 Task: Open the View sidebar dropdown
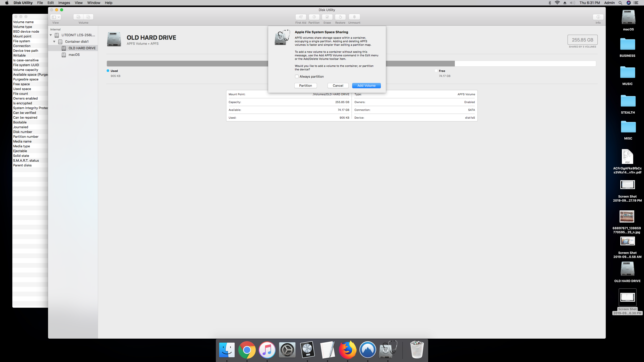pos(56,17)
